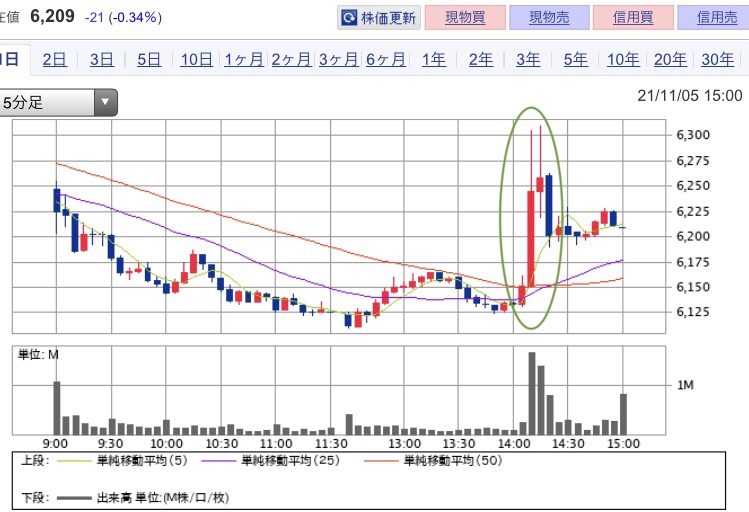The width and height of the screenshot is (749, 512).
Task: Click the 14:00 time axis label
Action: click(514, 444)
